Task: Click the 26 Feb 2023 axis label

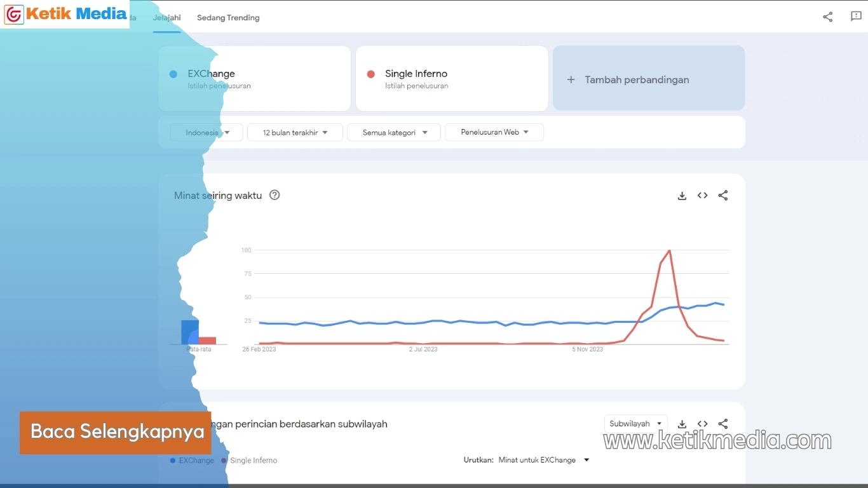Action: [x=259, y=349]
